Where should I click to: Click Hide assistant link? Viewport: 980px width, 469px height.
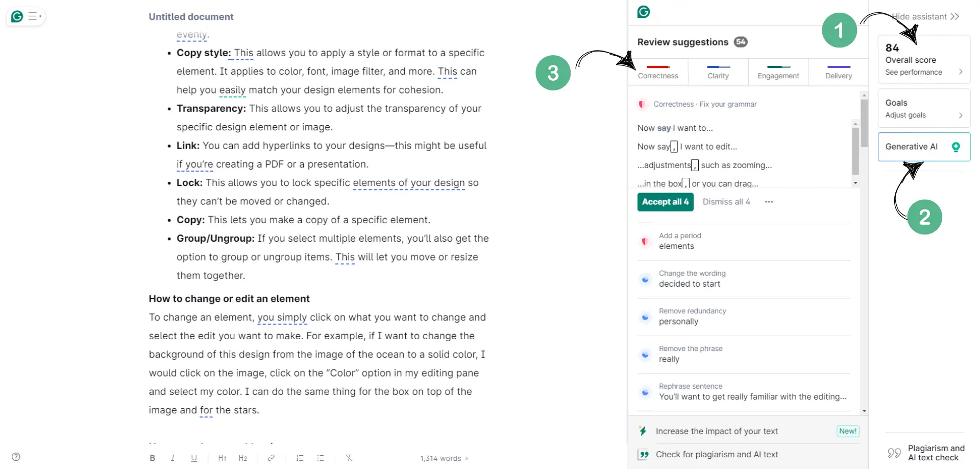click(925, 16)
